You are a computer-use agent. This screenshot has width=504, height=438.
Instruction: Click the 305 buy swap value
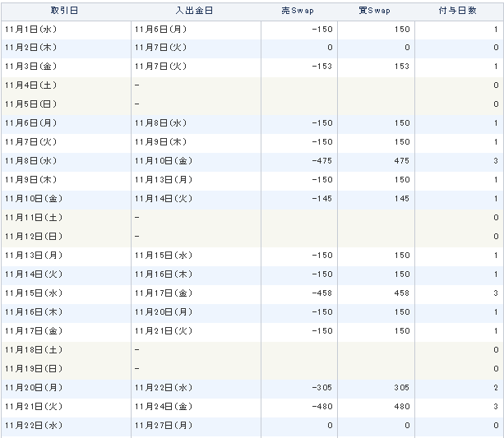[x=402, y=388]
